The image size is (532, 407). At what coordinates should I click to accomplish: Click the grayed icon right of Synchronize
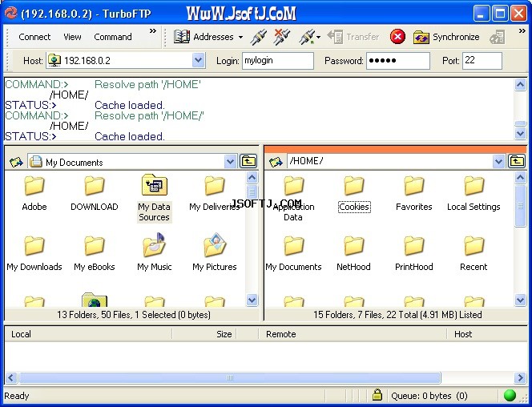[x=498, y=37]
